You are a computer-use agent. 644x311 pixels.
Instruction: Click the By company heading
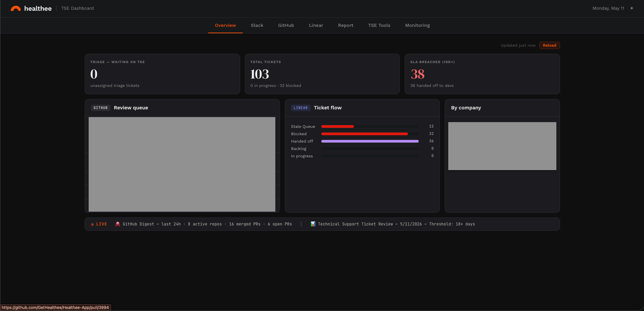[466, 108]
